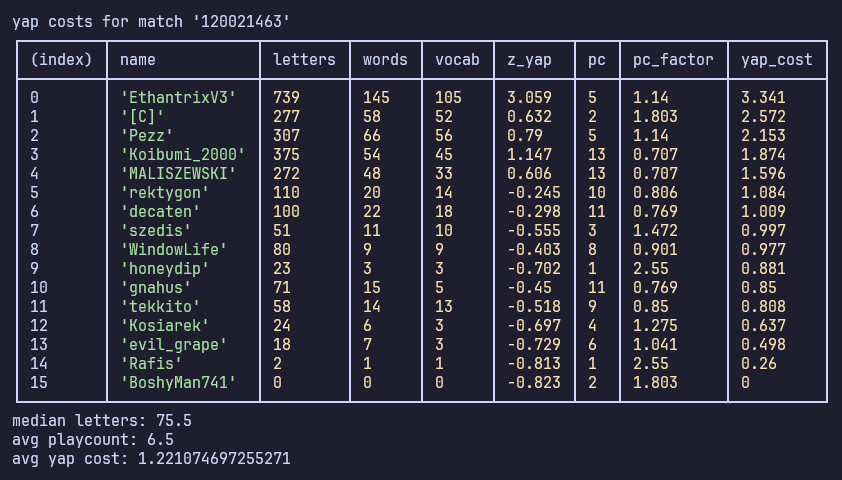The width and height of the screenshot is (842, 480).
Task: Click vocab value 105 in first row
Action: click(448, 97)
